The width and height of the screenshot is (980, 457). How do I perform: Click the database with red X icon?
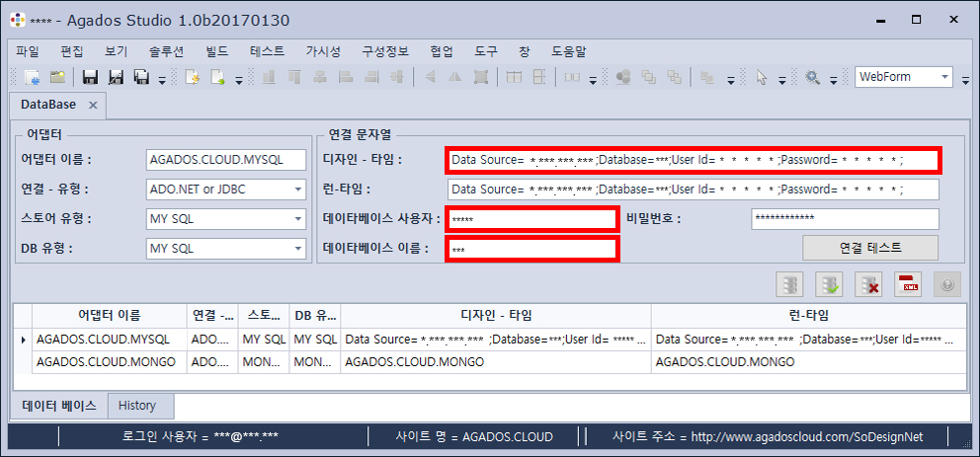point(868,284)
